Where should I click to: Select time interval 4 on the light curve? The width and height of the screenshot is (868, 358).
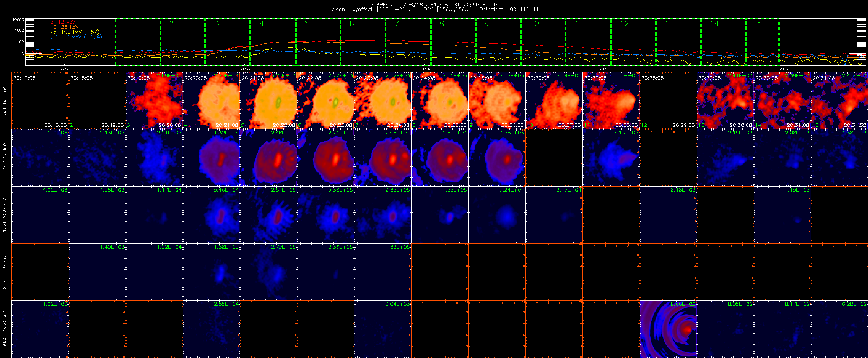tap(273, 42)
